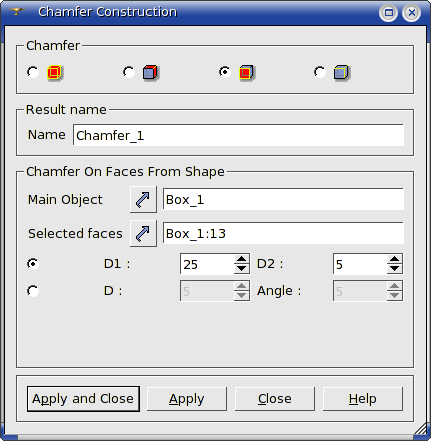Click the Name field containing Chamfer_1

tap(238, 135)
